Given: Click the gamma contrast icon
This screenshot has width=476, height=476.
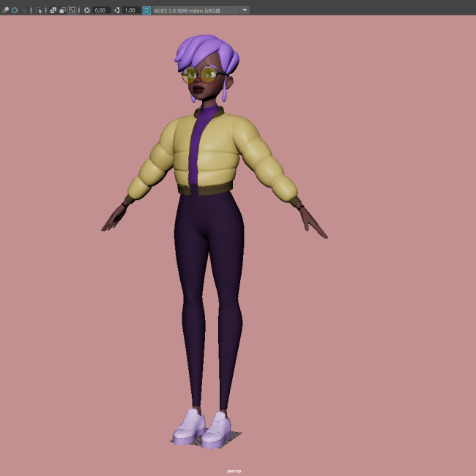Looking at the screenshot, I should click(117, 10).
